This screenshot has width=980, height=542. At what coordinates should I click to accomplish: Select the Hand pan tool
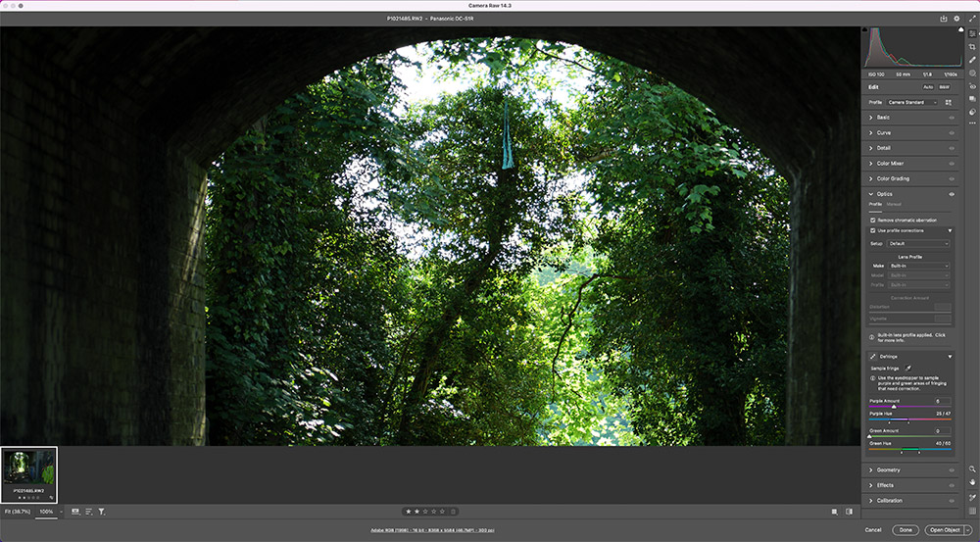972,482
